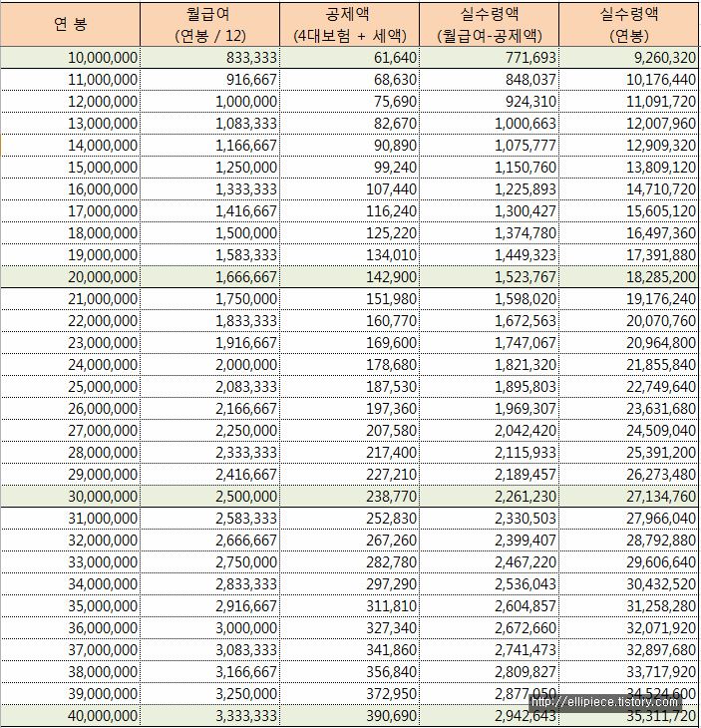The height and width of the screenshot is (728, 701).
Task: Click the cell 142,900
Action: point(350,276)
